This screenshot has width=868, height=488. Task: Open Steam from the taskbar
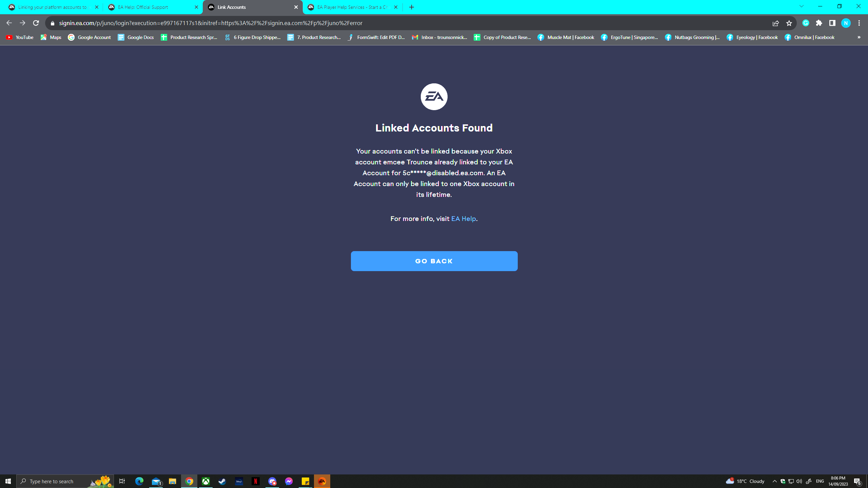pyautogui.click(x=222, y=481)
